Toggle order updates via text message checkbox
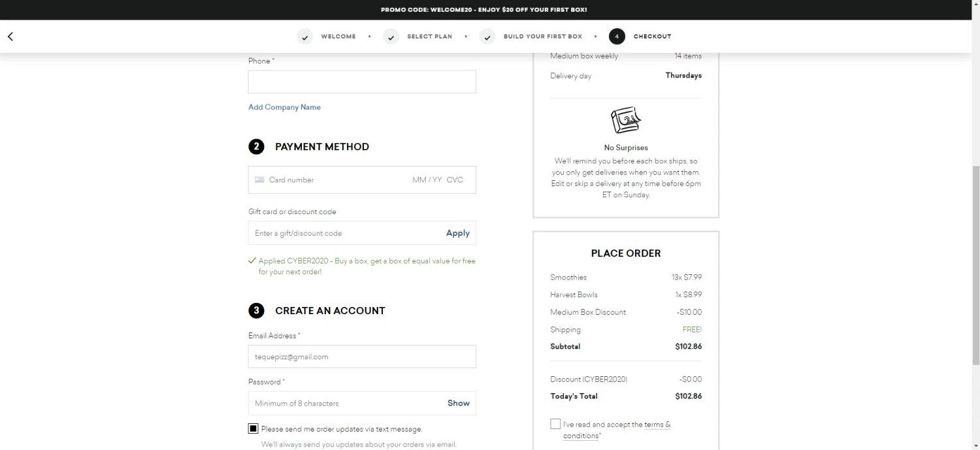 [253, 428]
